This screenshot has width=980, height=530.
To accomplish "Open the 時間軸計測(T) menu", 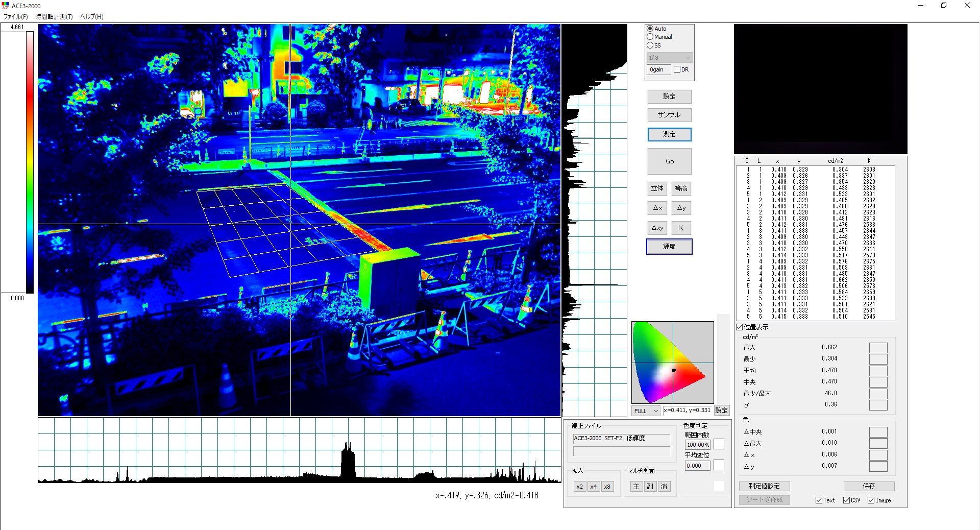I will point(54,17).
